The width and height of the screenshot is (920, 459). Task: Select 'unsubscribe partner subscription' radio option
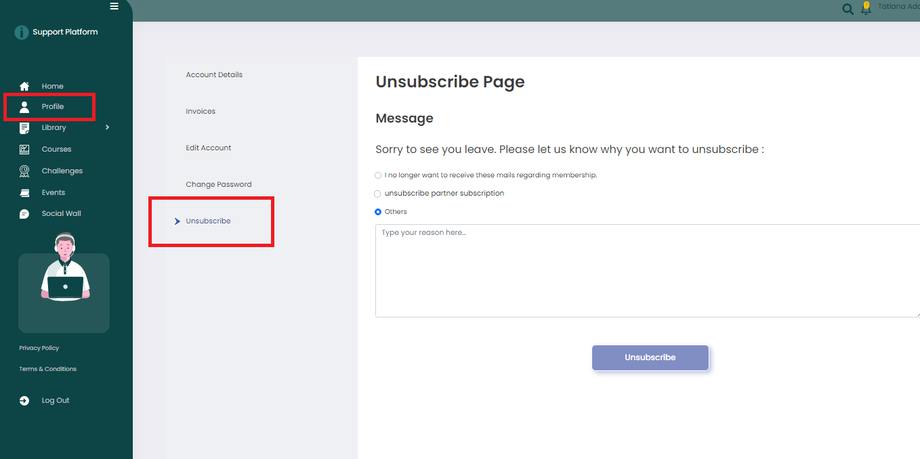pos(378,193)
